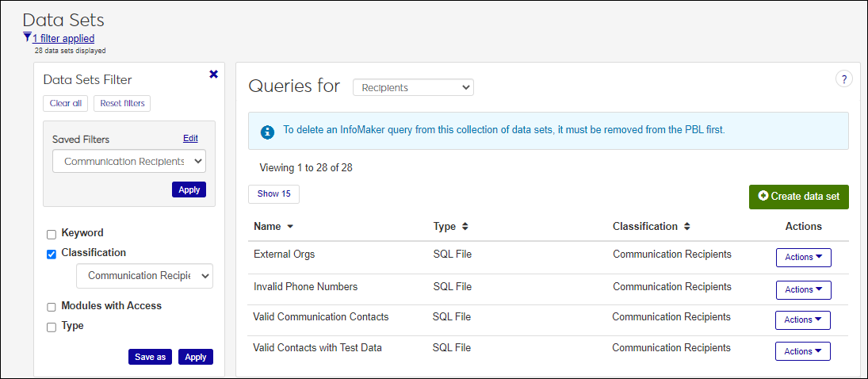Screen dimensions: 868x379
Task: Uncheck the Classification filter checkbox
Action: coord(52,254)
